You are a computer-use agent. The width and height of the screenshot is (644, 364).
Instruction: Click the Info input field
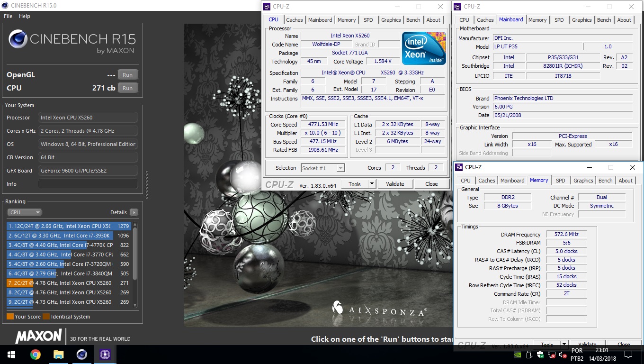coord(88,184)
